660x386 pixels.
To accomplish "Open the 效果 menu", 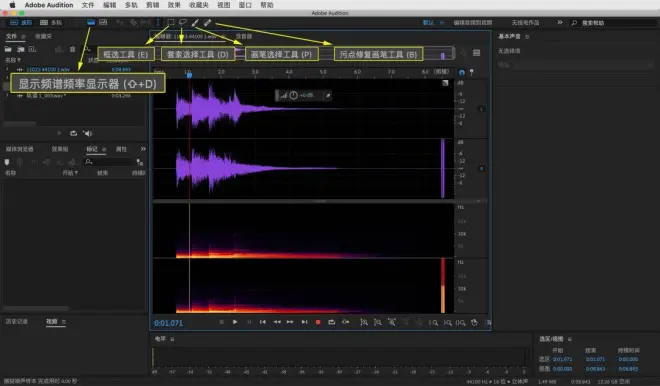I will tap(174, 5).
